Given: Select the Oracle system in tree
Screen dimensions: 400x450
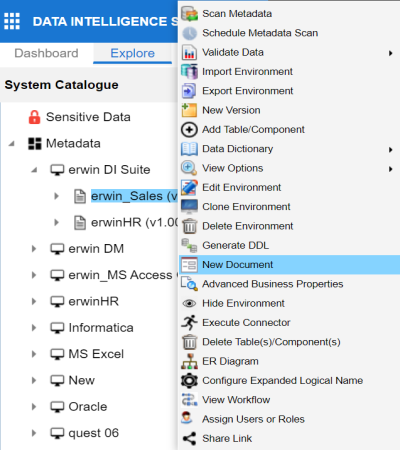Looking at the screenshot, I should [88, 407].
